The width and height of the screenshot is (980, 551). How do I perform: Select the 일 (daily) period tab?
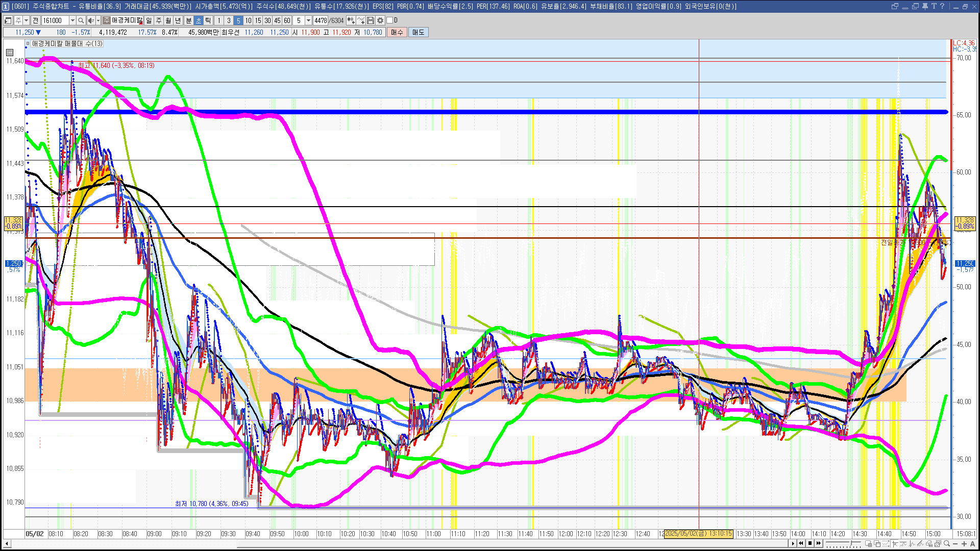pos(149,20)
